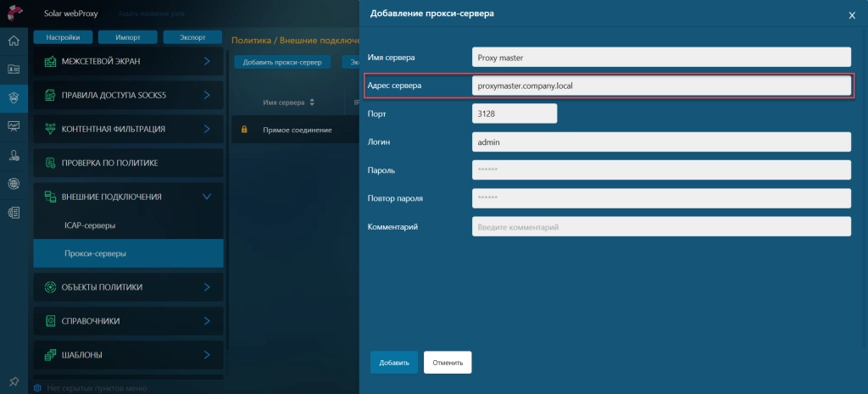Viewport: 868px width, 394px height.
Task: Click the Политика / Внешние подключения breadcrumb
Action: pyautogui.click(x=296, y=41)
